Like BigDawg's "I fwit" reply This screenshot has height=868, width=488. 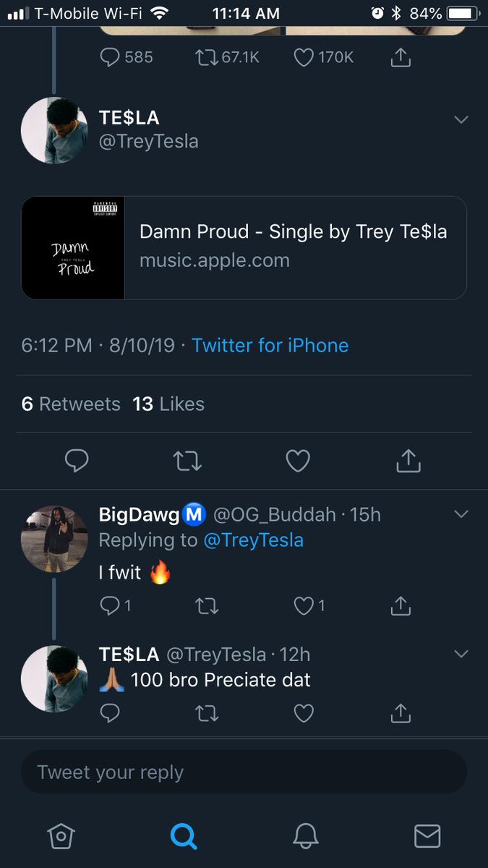pyautogui.click(x=304, y=606)
